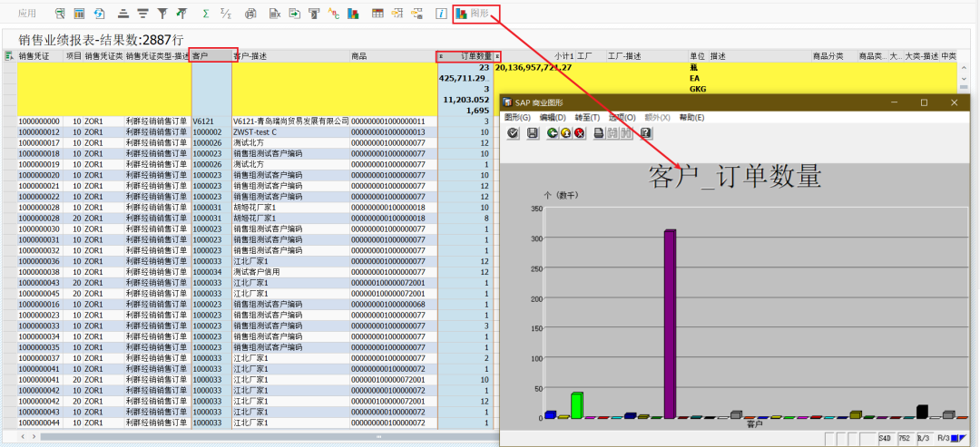Image resolution: width=980 pixels, height=447 pixels.
Task: Click the sort descending toolbar icon
Action: click(x=142, y=13)
